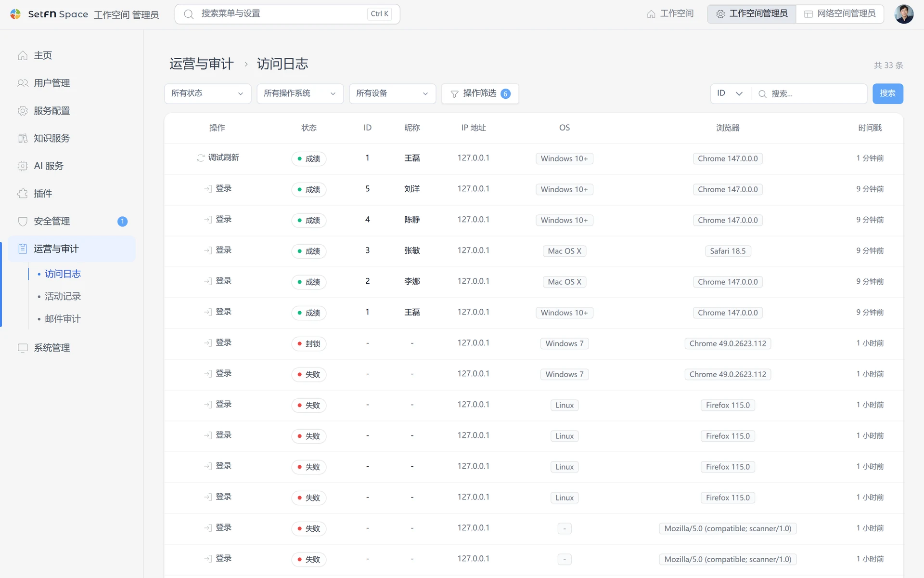Screen dimensions: 924x578
Task: Click the chip icon beside AI 服务
Action: tap(23, 166)
